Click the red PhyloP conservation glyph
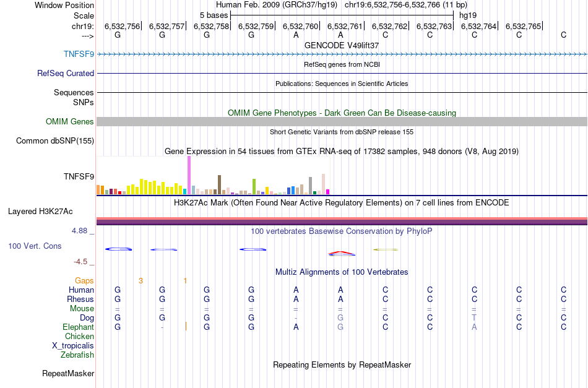The width and height of the screenshot is (588, 388). click(341, 254)
